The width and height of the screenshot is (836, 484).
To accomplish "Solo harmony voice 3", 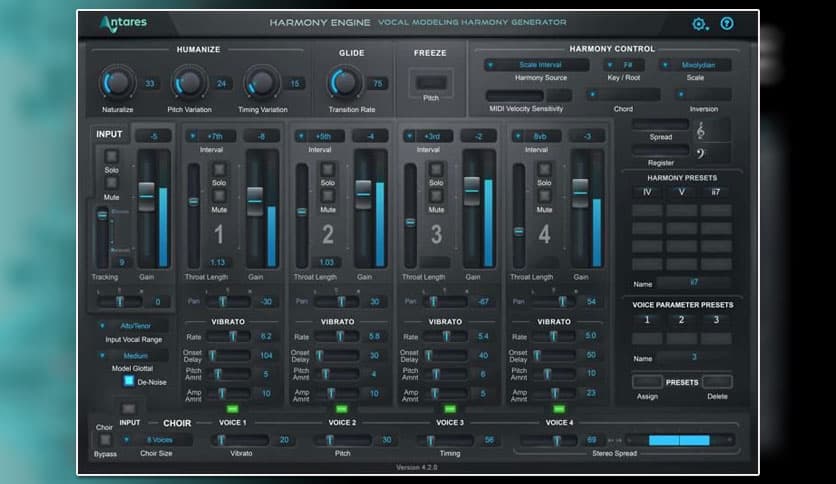I will click(x=436, y=169).
